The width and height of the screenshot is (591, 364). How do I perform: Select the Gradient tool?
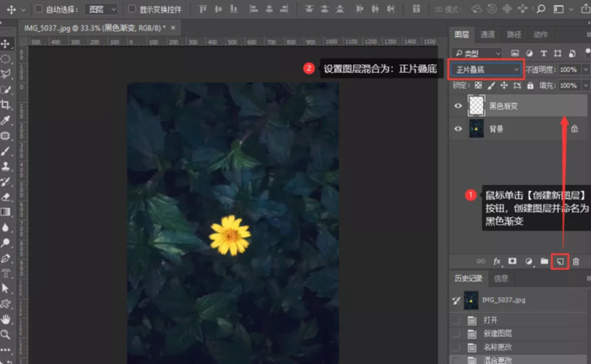point(5,212)
